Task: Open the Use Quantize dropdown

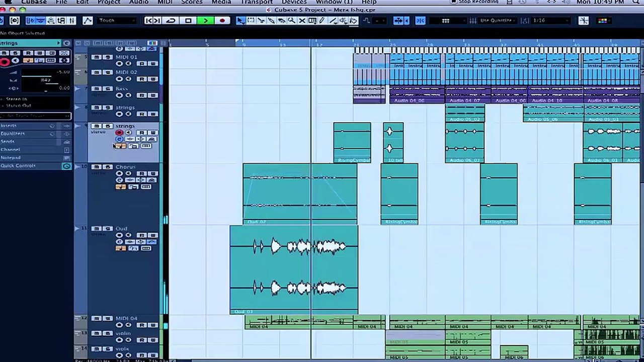Action: coord(497,21)
